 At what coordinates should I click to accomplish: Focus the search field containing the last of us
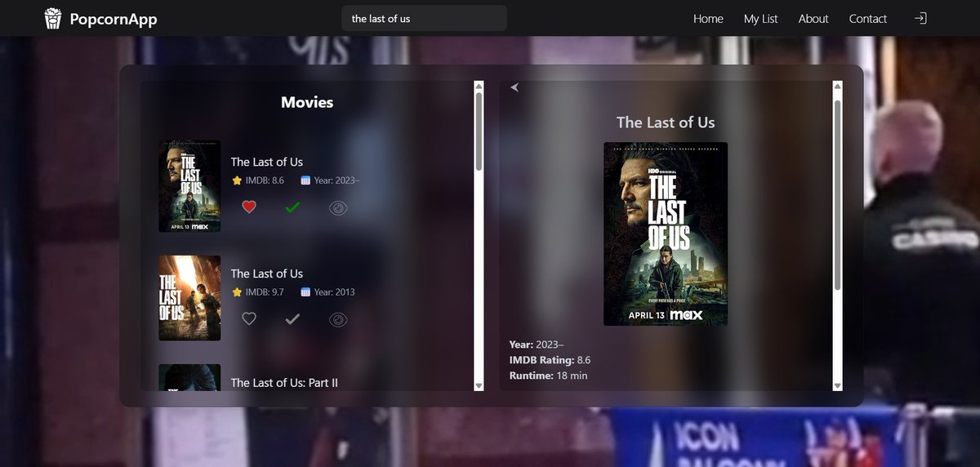click(424, 18)
